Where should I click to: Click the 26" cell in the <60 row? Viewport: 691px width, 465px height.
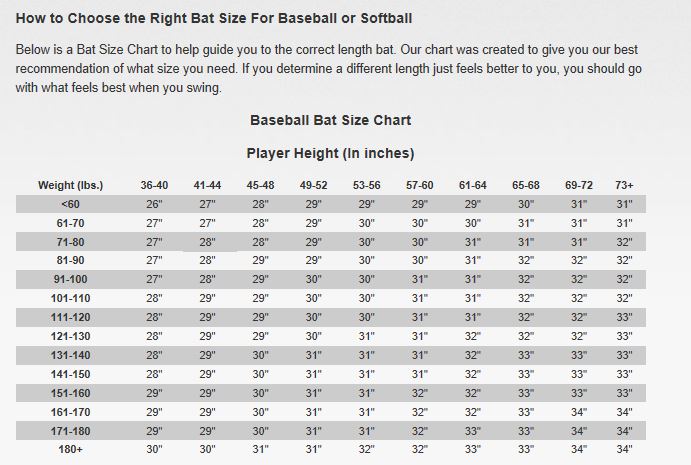point(154,204)
